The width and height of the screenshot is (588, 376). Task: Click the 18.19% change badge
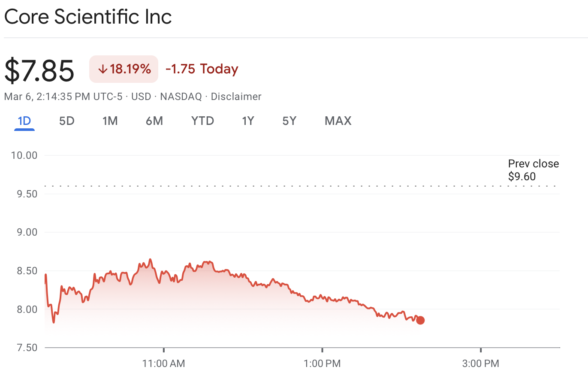tap(124, 69)
